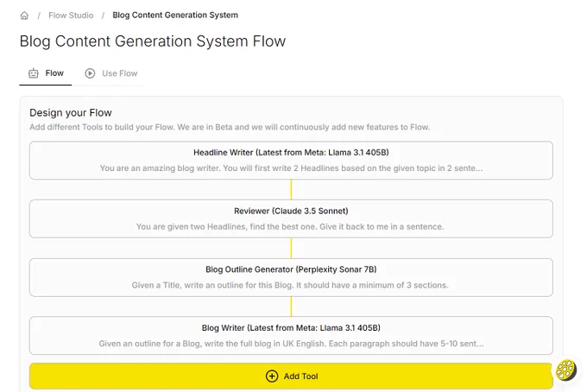The image size is (587, 392).
Task: Click the 'We are in Beta' description text
Action: click(230, 127)
